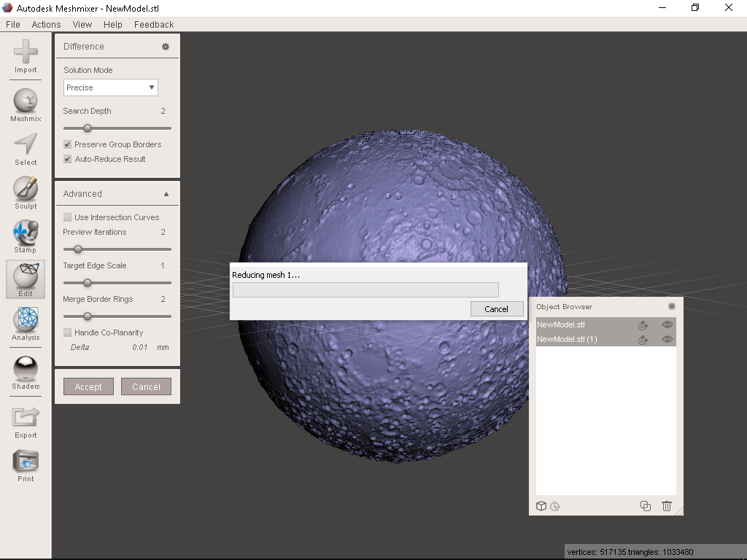This screenshot has width=747, height=560.
Task: Adjust the Search Depth slider
Action: point(88,128)
